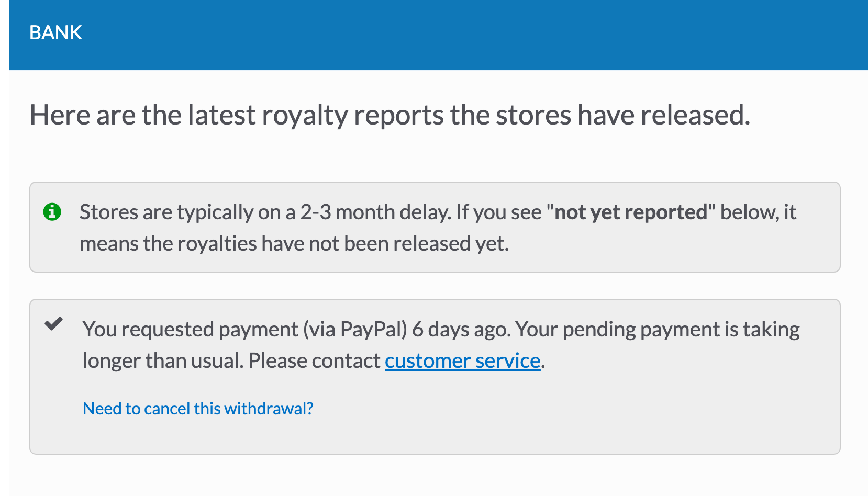Click the underlined customer service text
Viewport: 868px width, 496px height.
click(462, 360)
